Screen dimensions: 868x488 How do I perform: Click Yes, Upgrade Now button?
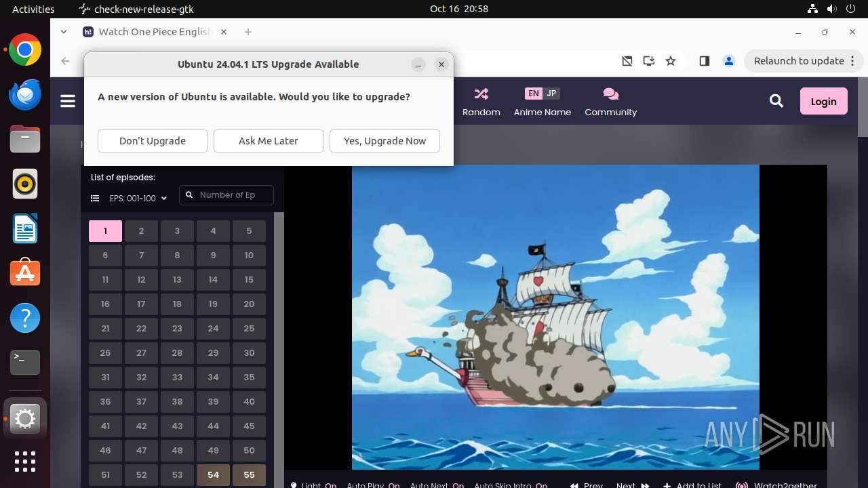[384, 141]
